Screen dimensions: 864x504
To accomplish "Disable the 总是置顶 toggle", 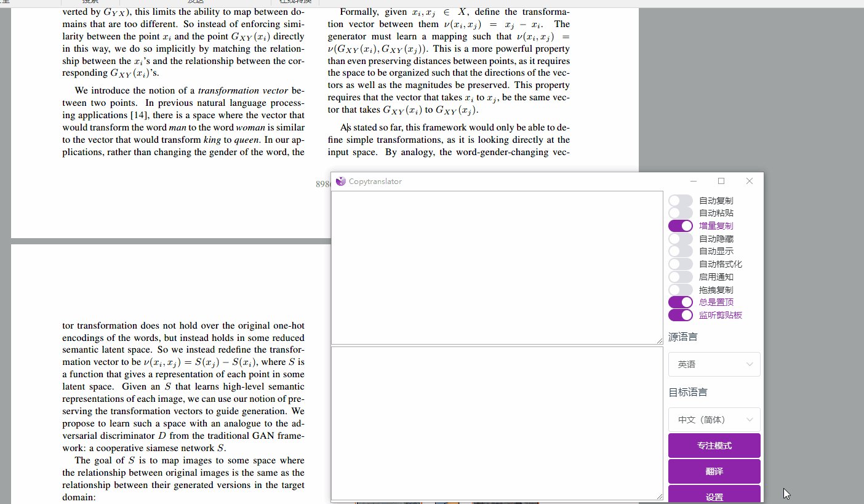I will click(x=681, y=302).
